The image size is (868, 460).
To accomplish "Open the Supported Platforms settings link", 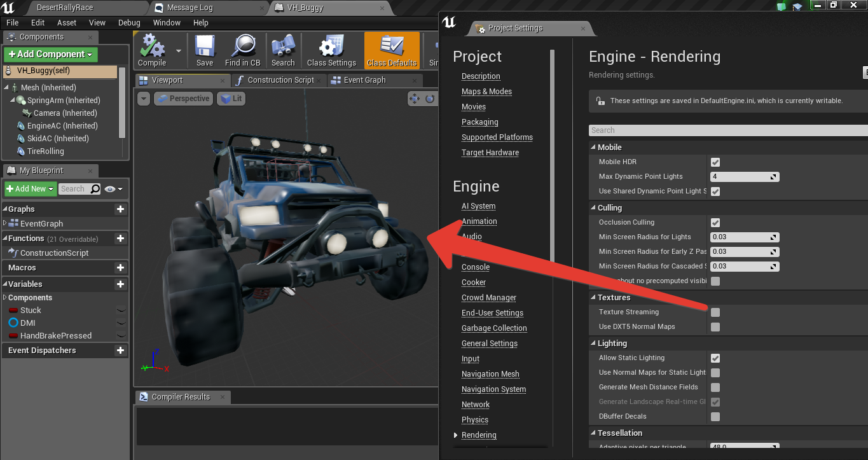I will pos(497,137).
